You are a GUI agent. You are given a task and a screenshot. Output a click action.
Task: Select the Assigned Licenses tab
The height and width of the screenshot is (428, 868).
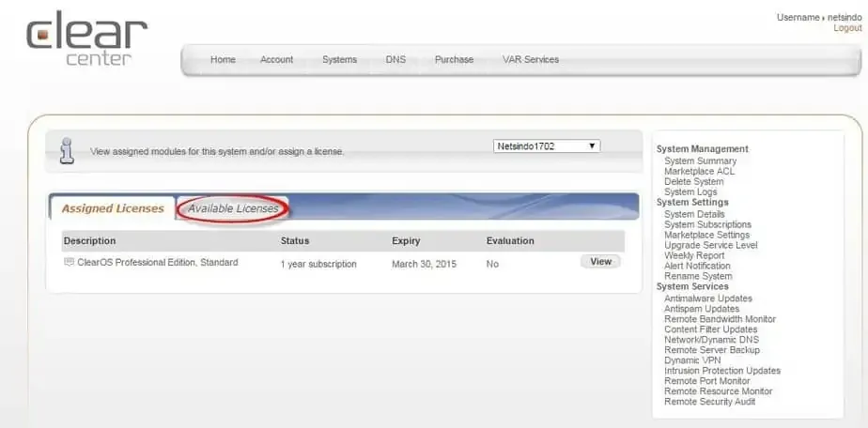(x=113, y=208)
